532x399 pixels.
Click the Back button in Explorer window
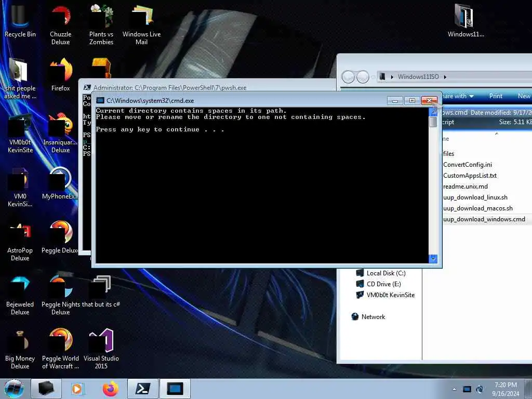348,77
